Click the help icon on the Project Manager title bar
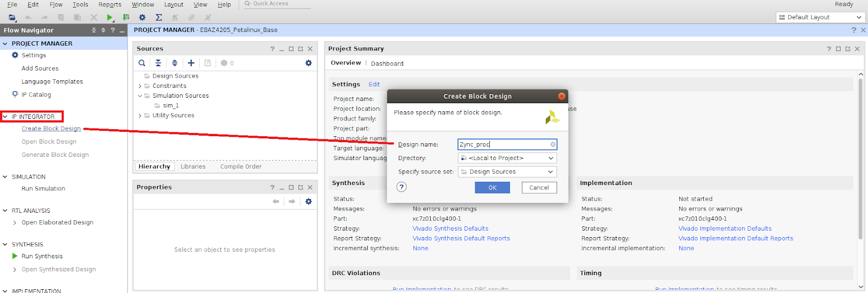 point(854,30)
